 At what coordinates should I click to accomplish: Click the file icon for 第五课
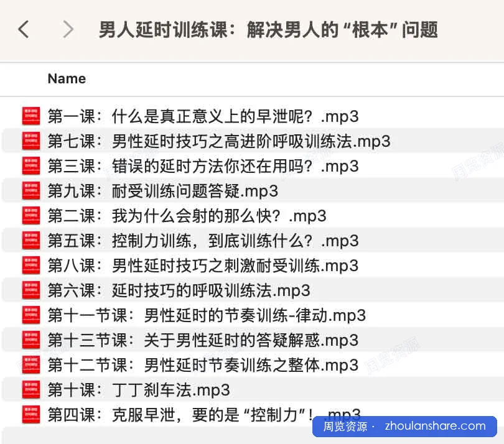31,241
